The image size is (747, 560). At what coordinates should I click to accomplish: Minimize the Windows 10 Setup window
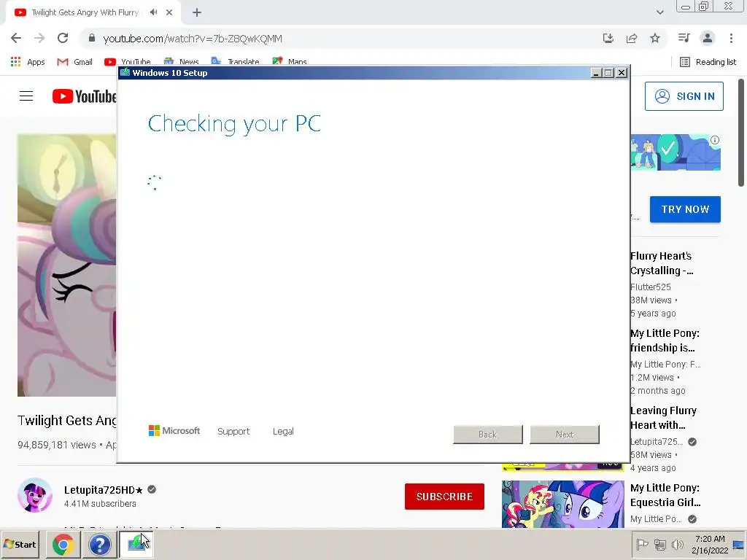(596, 73)
